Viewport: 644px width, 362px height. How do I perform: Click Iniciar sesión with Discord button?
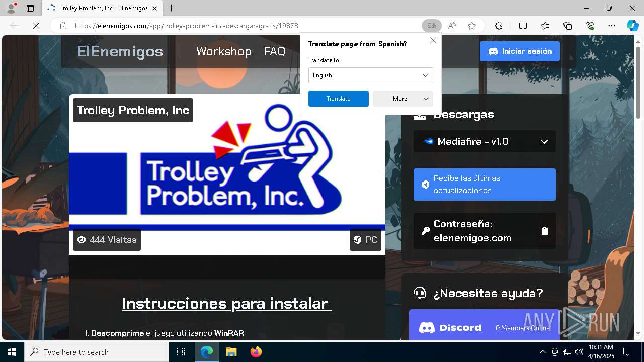[520, 51]
